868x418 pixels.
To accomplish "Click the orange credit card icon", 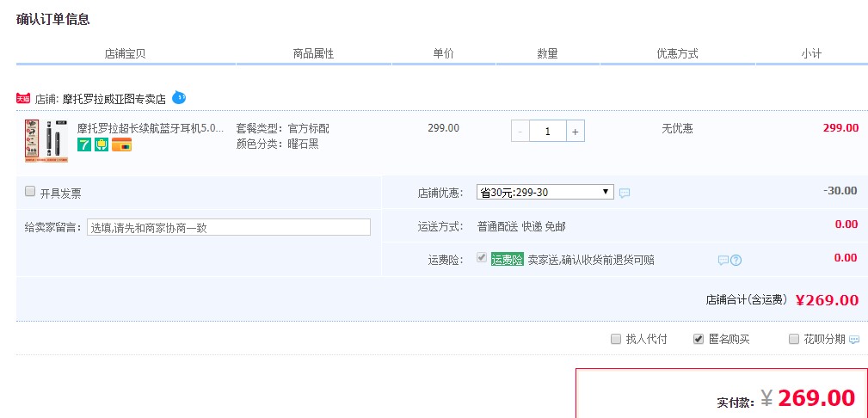I will pos(121,144).
